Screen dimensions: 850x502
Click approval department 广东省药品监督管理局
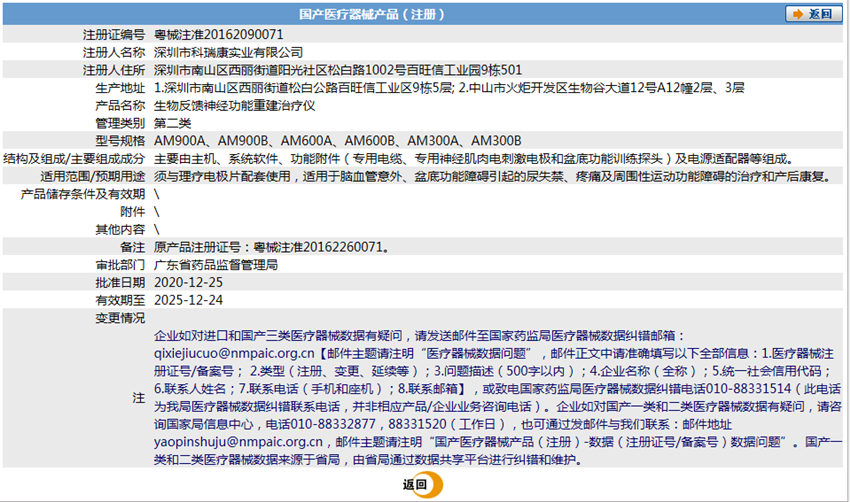215,265
